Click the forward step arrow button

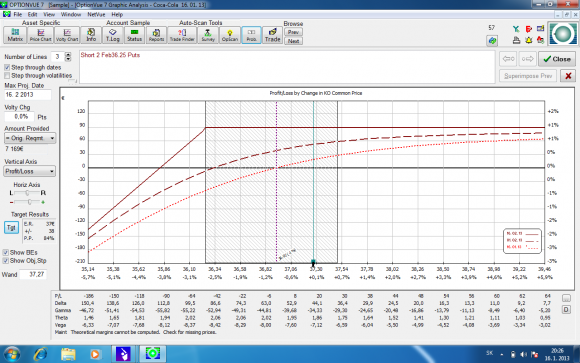(x=527, y=59)
